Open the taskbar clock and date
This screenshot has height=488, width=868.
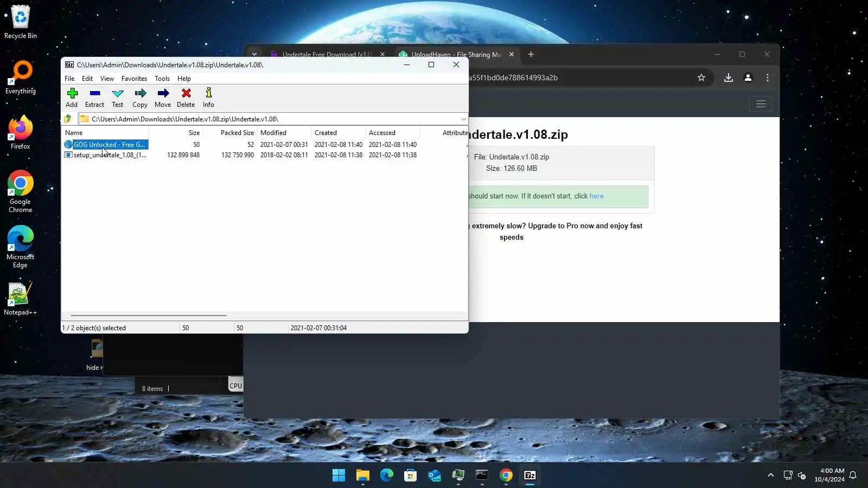coord(829,476)
